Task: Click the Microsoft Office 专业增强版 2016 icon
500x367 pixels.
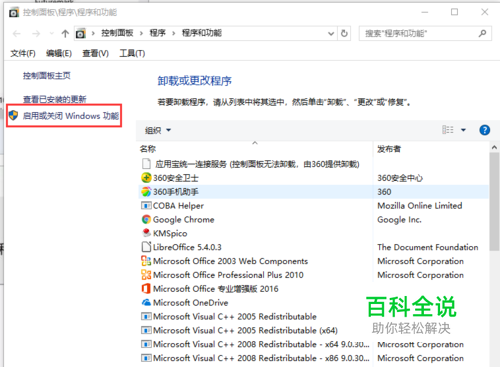Action: (146, 288)
